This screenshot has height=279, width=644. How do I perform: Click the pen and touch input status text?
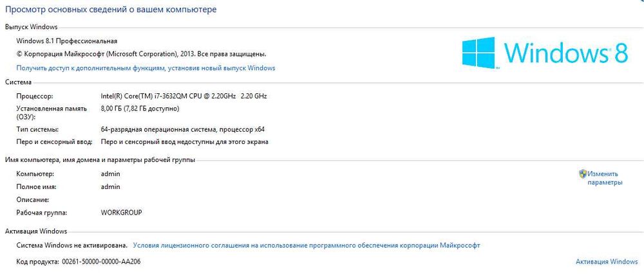(184, 141)
